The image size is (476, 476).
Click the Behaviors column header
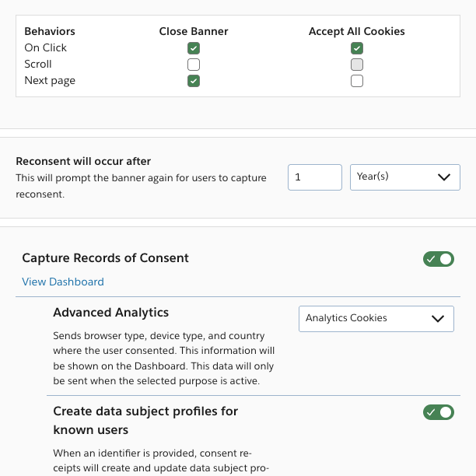tap(50, 32)
